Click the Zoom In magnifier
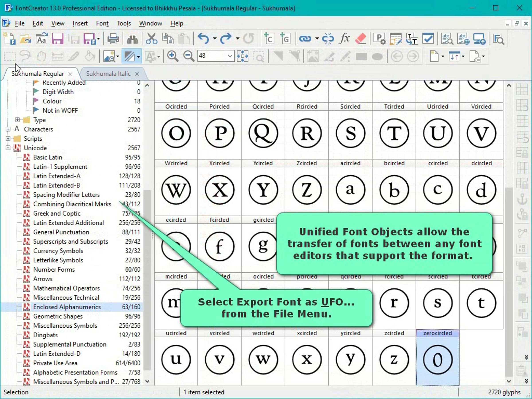 tap(172, 56)
